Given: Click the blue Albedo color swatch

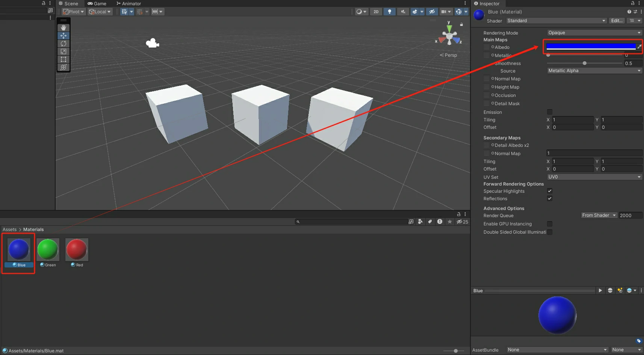Looking at the screenshot, I should (591, 47).
